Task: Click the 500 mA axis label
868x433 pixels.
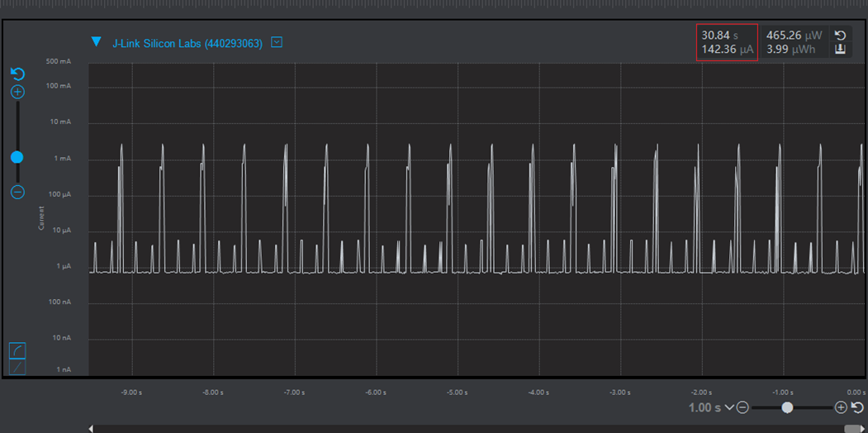Action: [58, 61]
